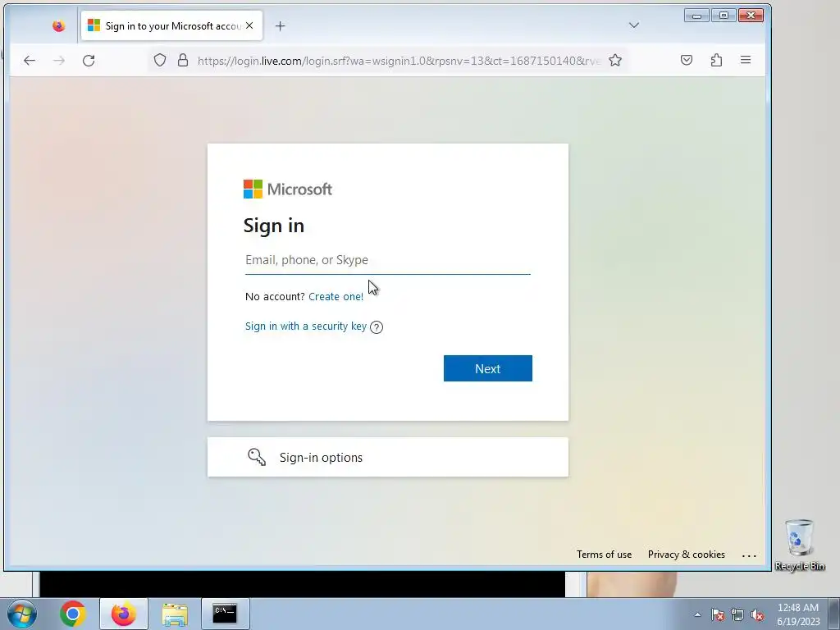List all tabs dropdown arrow
The width and height of the screenshot is (840, 630).
click(x=634, y=25)
